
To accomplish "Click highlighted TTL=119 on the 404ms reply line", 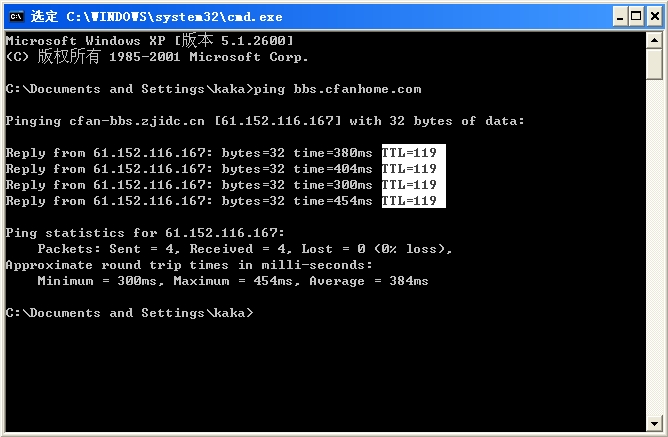I will pyautogui.click(x=410, y=169).
